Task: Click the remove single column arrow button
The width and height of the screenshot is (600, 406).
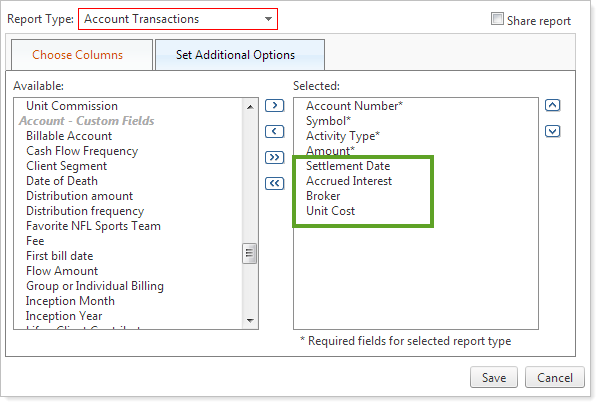Action: click(275, 131)
